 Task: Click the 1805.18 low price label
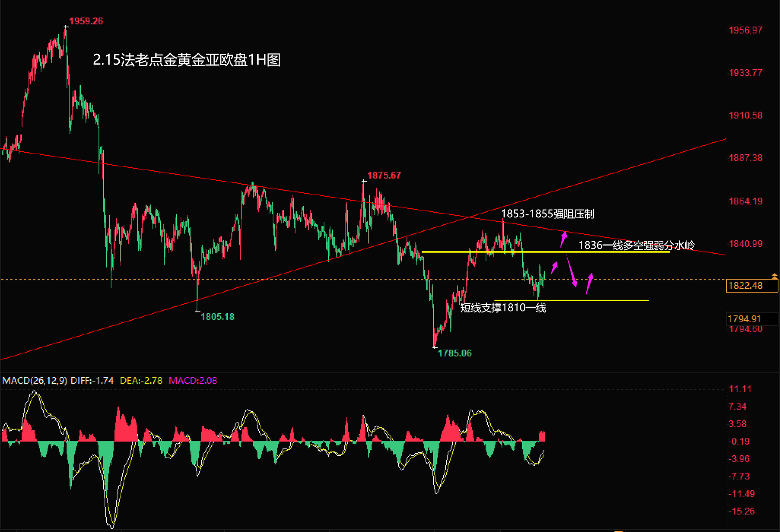click(x=217, y=316)
